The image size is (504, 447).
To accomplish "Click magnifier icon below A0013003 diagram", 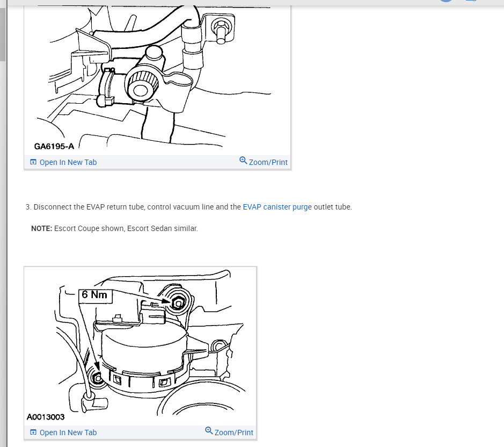I will pyautogui.click(x=209, y=430).
